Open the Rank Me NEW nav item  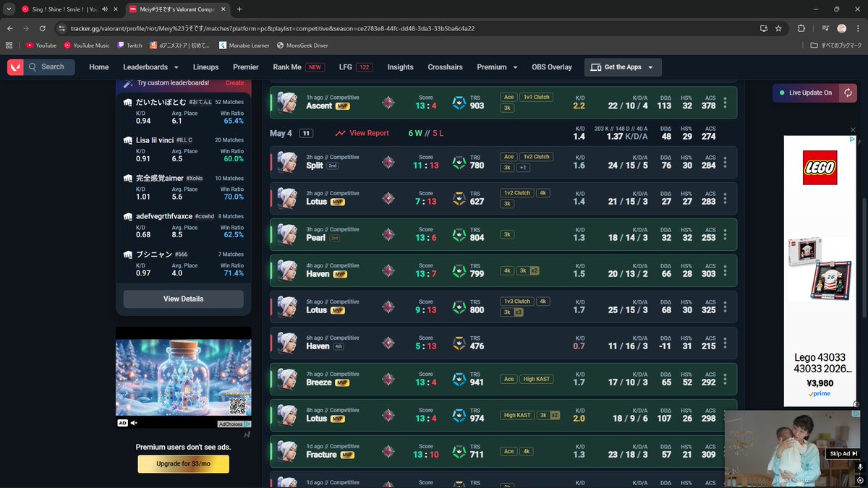[x=299, y=67]
